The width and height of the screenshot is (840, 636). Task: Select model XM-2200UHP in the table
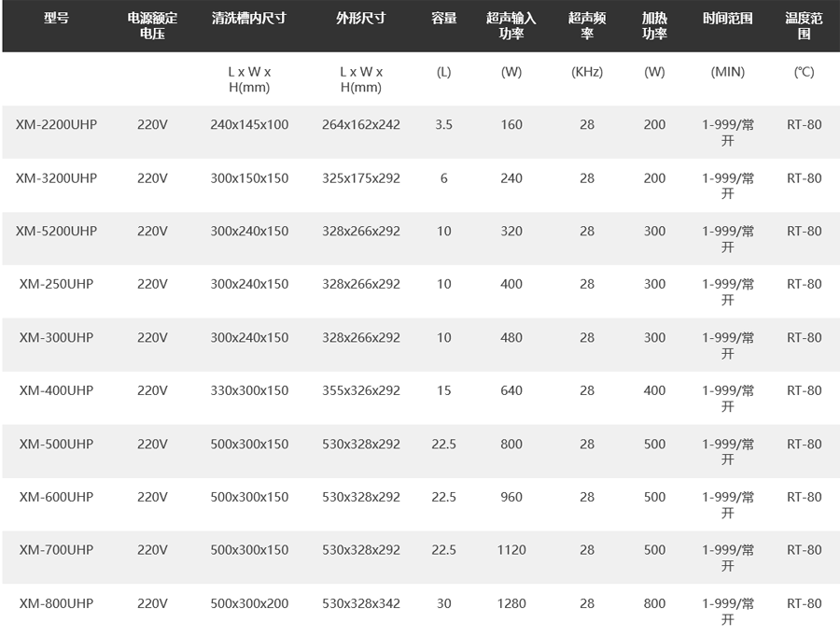tap(56, 124)
